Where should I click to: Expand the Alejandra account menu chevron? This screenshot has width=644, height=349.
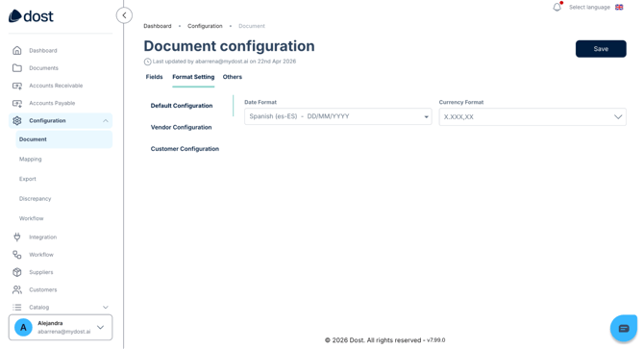pyautogui.click(x=101, y=327)
